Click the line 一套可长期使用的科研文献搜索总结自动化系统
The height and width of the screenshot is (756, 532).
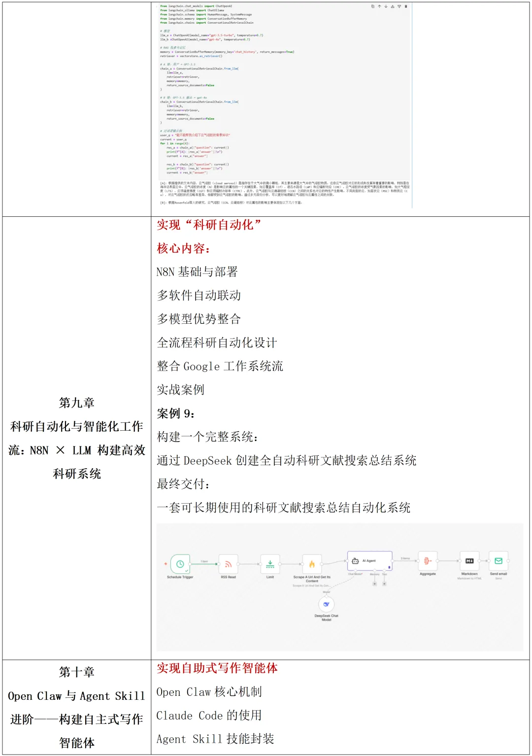tap(284, 508)
